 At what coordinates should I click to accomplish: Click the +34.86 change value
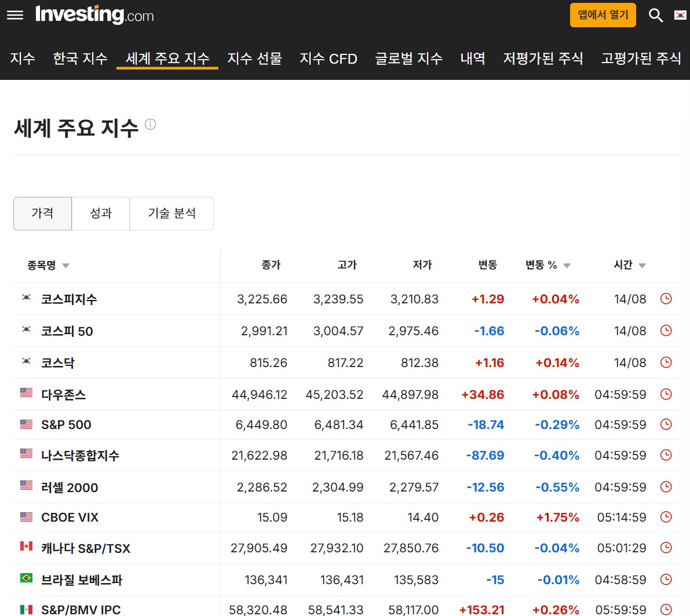[x=483, y=394]
